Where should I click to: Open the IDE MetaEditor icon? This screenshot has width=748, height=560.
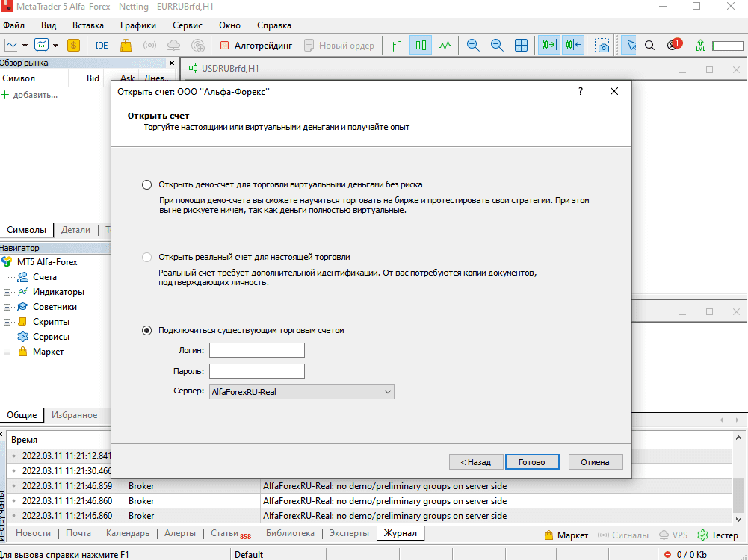pyautogui.click(x=102, y=46)
